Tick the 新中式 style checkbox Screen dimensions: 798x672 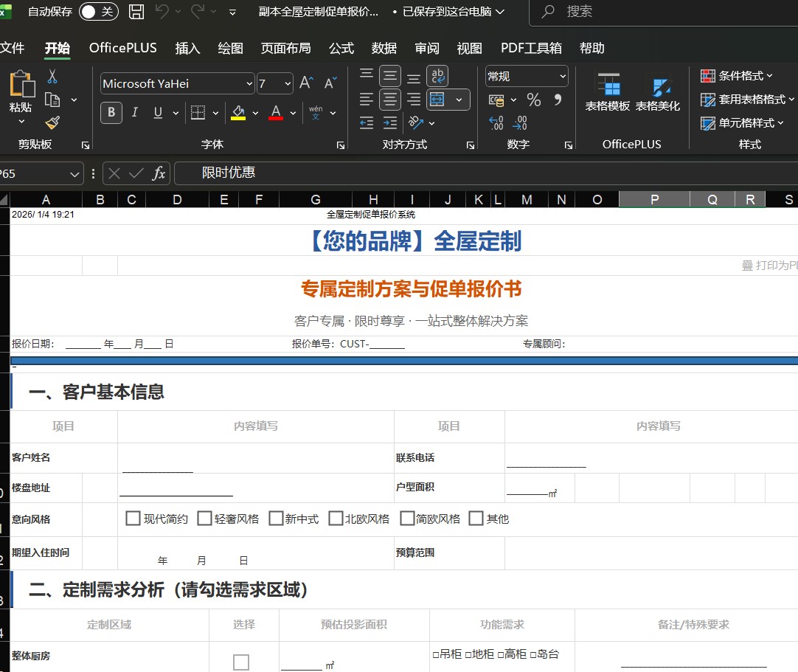coord(276,519)
